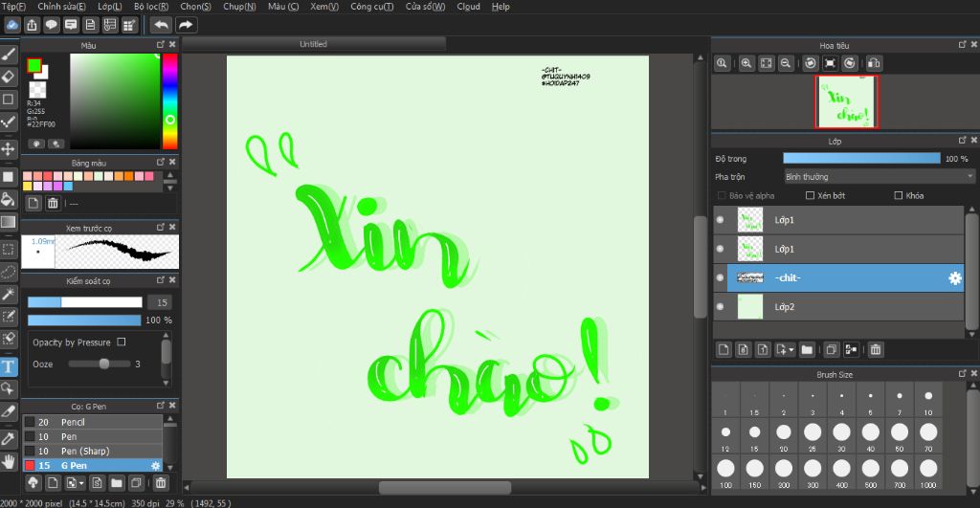Viewport: 980px width, 508px height.
Task: Rotate canvas left in navigator
Action: click(x=810, y=63)
